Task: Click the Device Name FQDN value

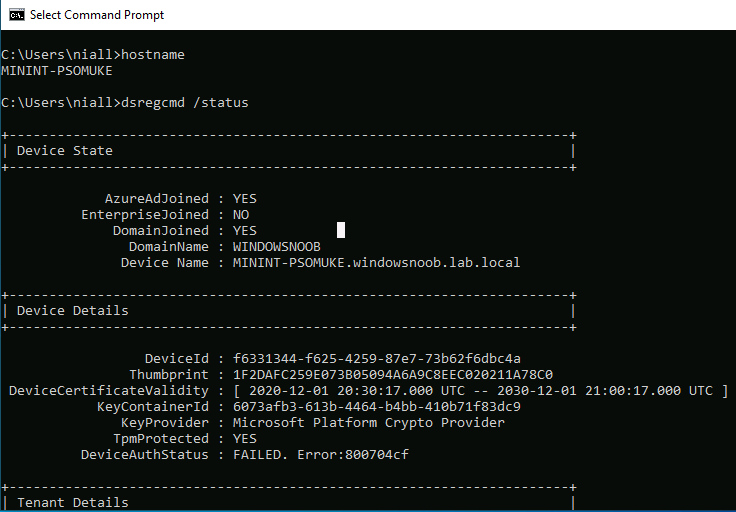Action: tap(376, 262)
